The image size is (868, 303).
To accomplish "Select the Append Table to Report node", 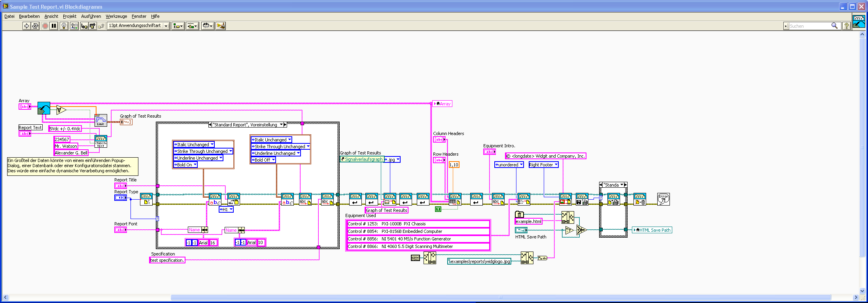I will pyautogui.click(x=455, y=199).
